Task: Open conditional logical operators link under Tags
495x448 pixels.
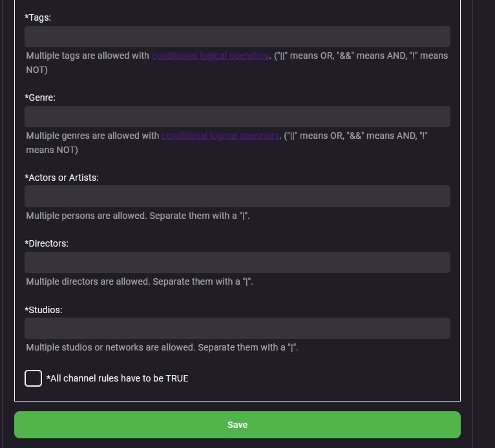Action: click(210, 56)
